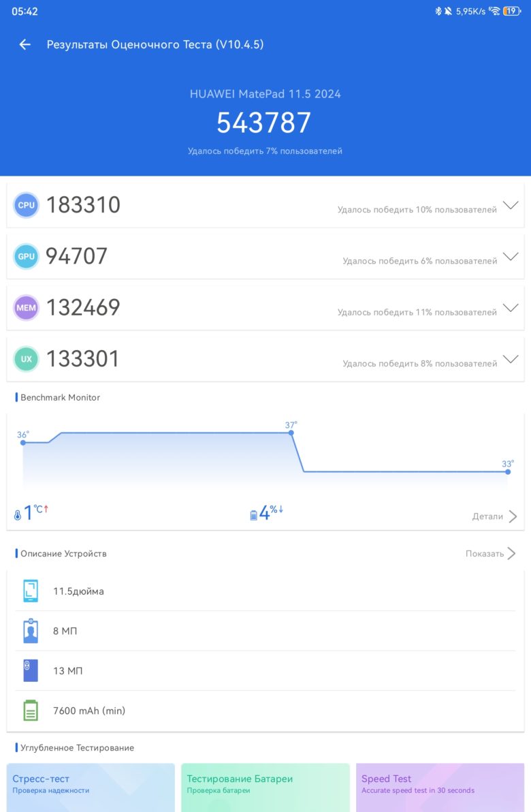Viewport: 531px width, 812px height.
Task: Tap the Углубленное Тестирование heading
Action: tap(77, 748)
